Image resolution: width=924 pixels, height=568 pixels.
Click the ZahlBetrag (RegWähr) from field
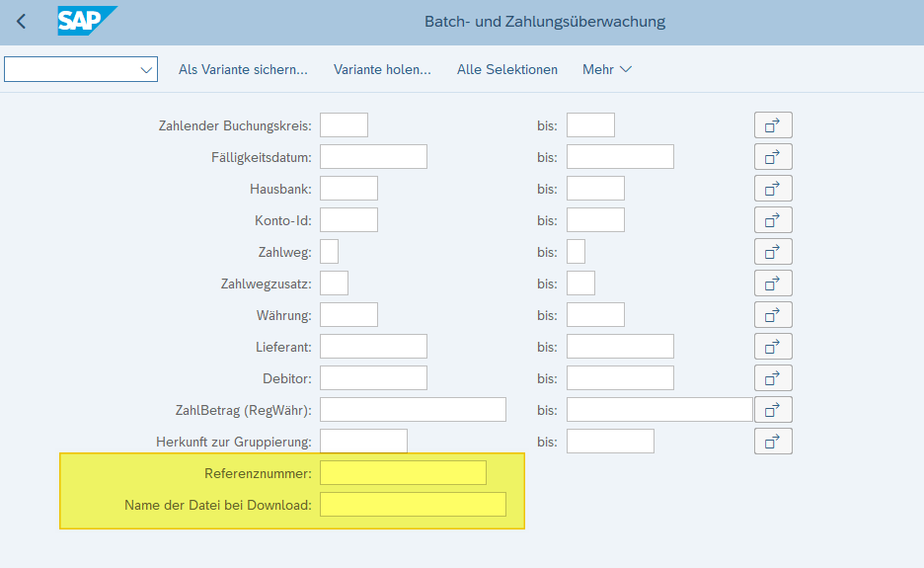[x=413, y=410]
